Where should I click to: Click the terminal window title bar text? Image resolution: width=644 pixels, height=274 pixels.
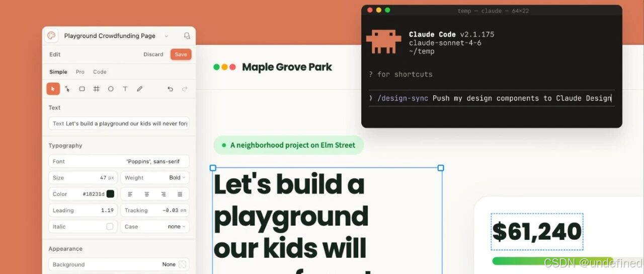pos(493,11)
